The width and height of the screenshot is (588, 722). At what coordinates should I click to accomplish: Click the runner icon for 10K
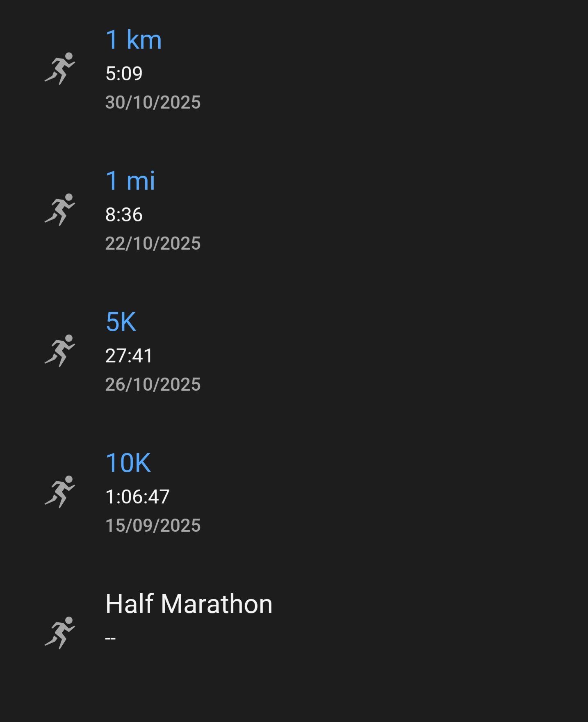(x=60, y=492)
